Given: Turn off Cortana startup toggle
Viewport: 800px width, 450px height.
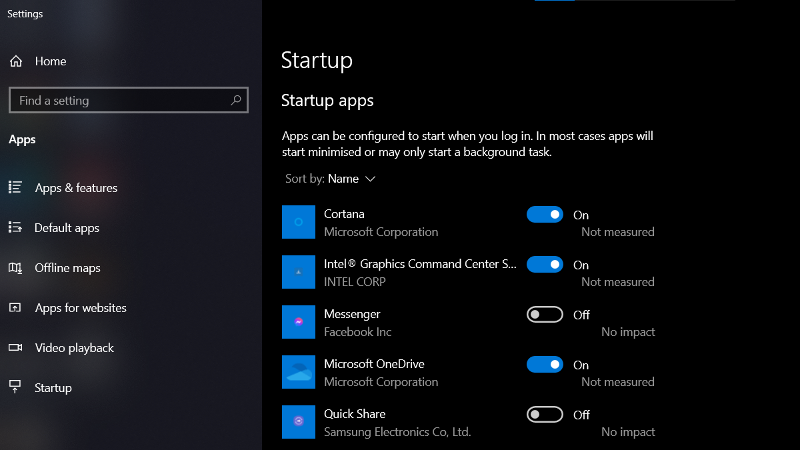Looking at the screenshot, I should pos(545,214).
